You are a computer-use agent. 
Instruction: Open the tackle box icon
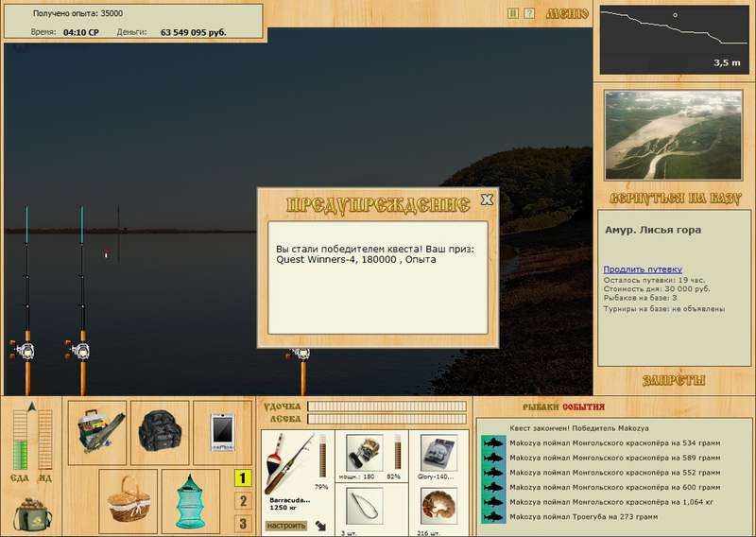click(97, 433)
